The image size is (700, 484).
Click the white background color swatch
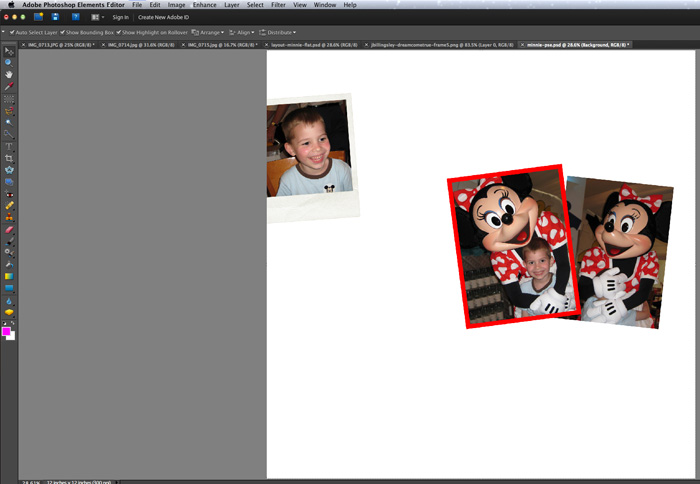pos(12,337)
